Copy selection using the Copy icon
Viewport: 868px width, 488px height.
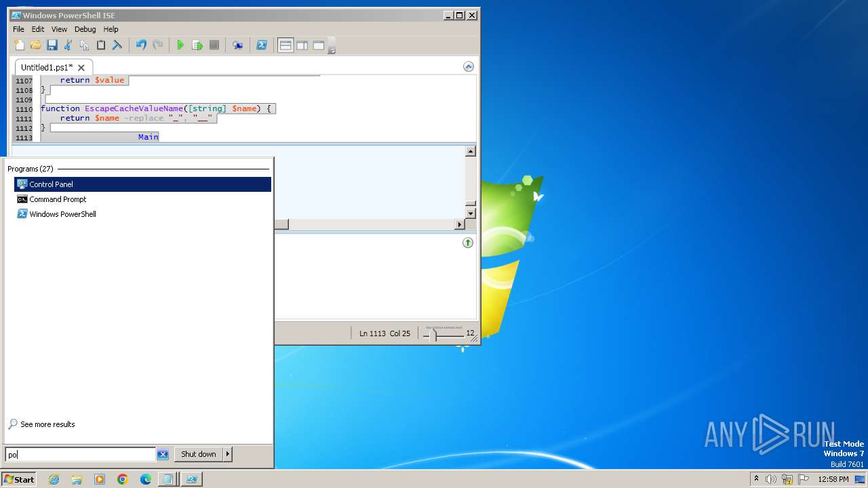[84, 45]
